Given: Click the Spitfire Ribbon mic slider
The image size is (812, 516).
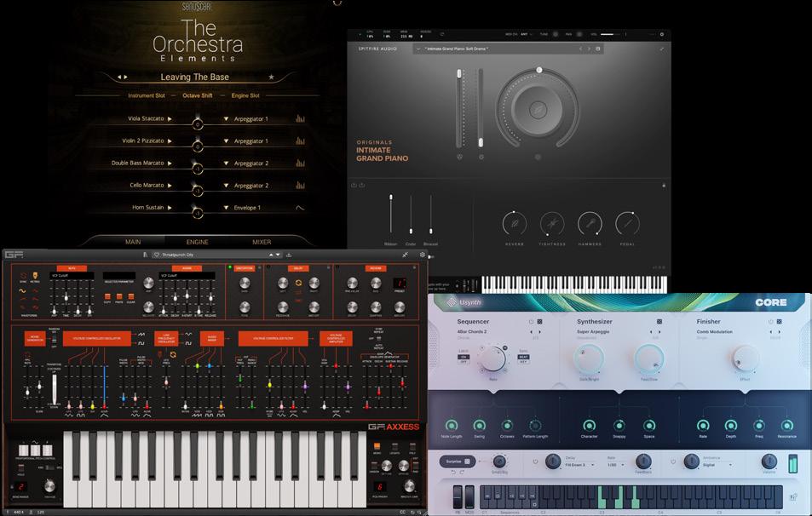Looking at the screenshot, I should click(391, 214).
